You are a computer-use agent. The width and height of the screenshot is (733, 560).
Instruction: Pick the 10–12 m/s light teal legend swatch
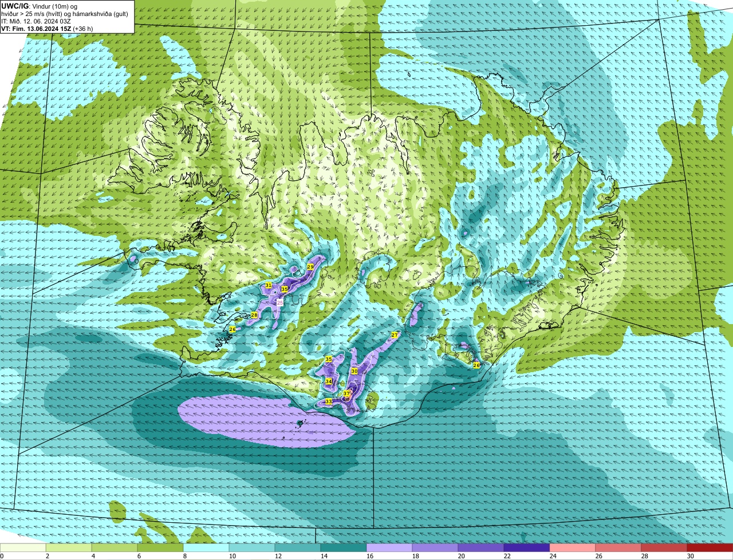pyautogui.click(x=252, y=547)
